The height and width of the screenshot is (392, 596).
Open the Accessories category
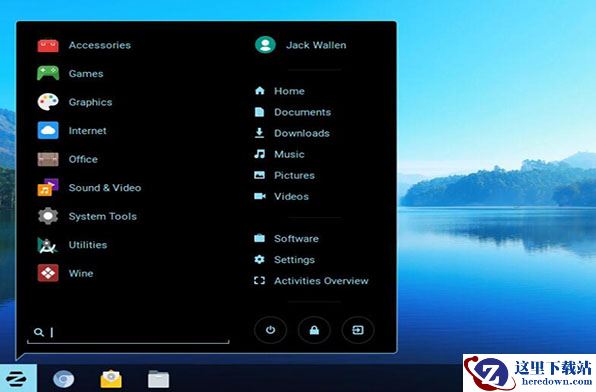click(84, 45)
